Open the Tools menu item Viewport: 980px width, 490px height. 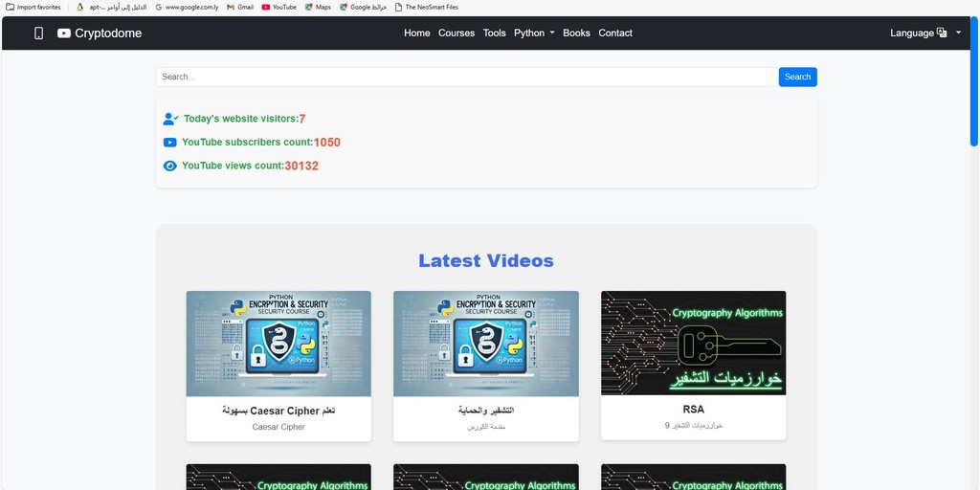pyautogui.click(x=495, y=33)
